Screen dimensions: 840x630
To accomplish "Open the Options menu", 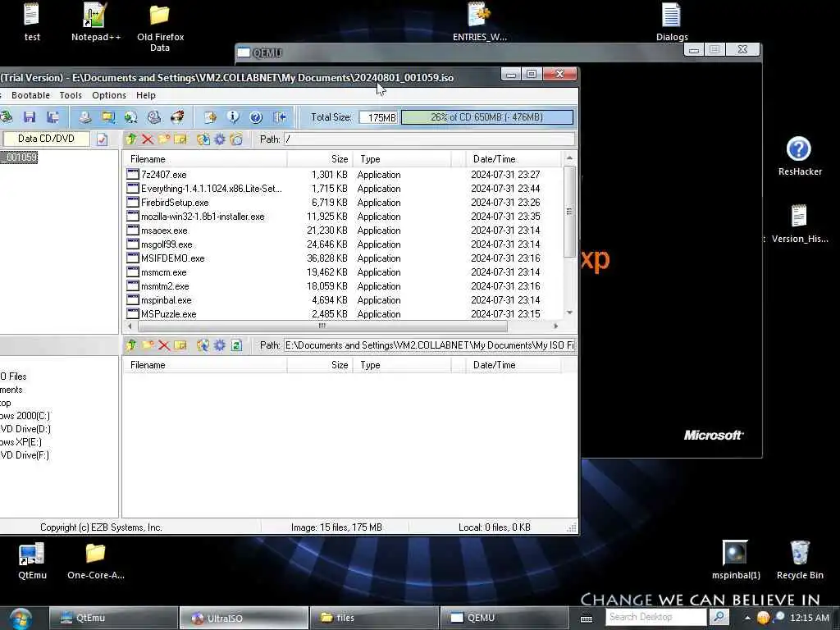I will 109,95.
